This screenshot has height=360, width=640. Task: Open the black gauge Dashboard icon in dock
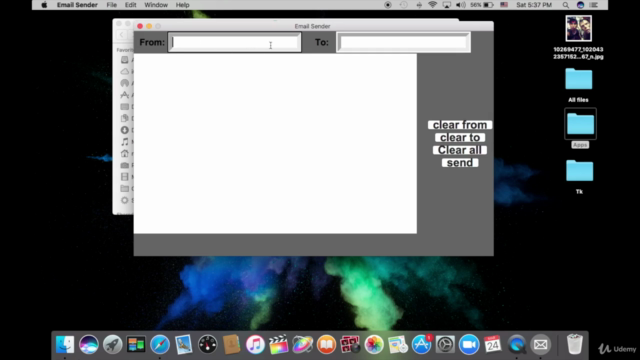tap(207, 344)
